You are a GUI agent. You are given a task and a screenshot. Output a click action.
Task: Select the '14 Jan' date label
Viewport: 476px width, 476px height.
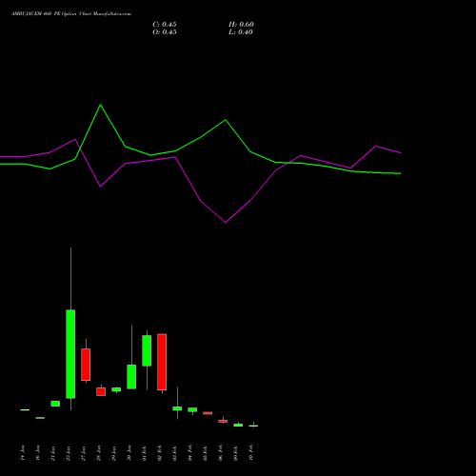tap(23, 452)
